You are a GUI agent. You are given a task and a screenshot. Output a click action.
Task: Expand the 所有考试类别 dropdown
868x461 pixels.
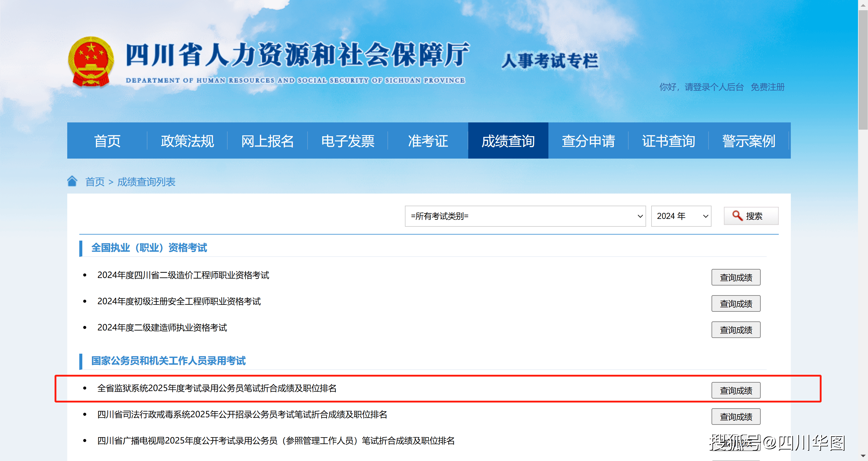(x=525, y=216)
